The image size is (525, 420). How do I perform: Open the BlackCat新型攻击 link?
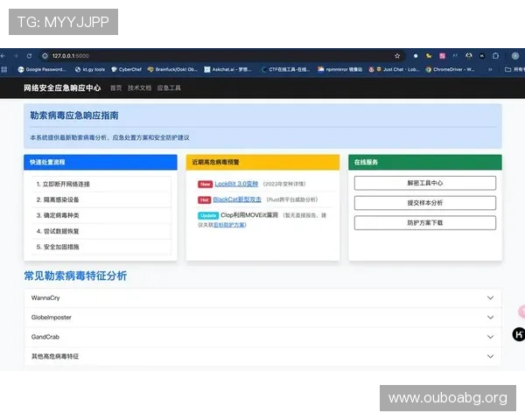(x=237, y=199)
